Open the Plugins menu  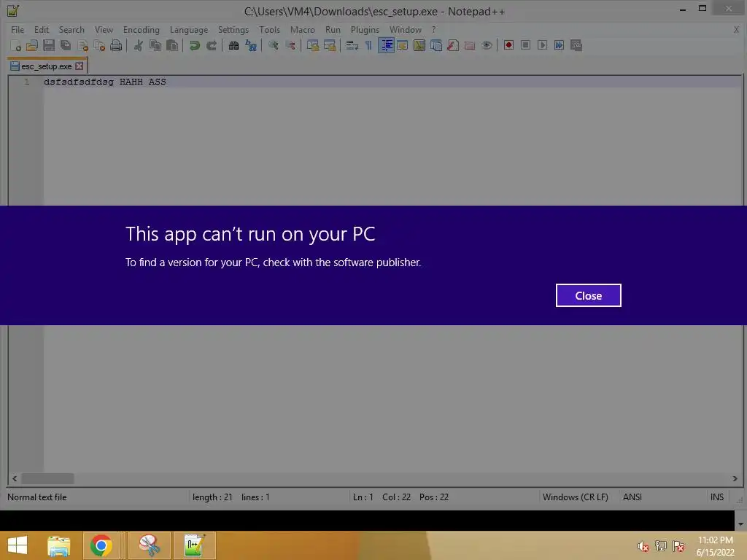tap(365, 29)
